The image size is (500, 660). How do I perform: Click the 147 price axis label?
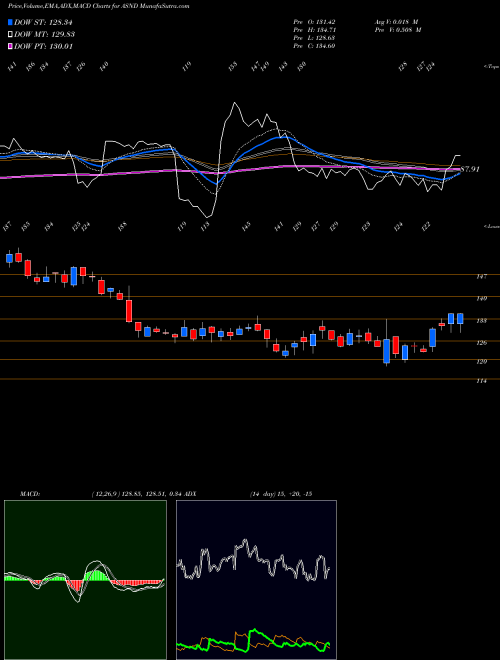pyautogui.click(x=482, y=277)
